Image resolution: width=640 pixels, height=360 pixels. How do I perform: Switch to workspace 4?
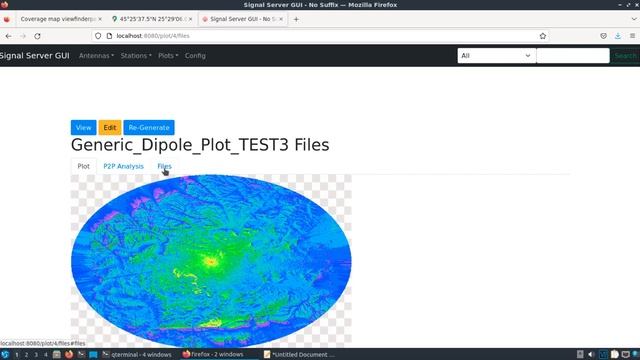coord(46,355)
